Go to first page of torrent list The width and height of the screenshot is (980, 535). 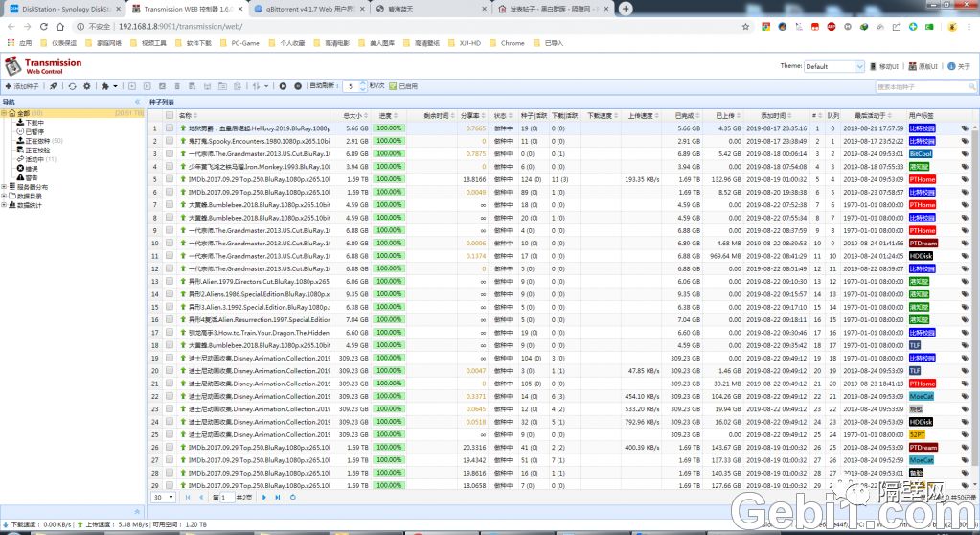click(x=188, y=498)
